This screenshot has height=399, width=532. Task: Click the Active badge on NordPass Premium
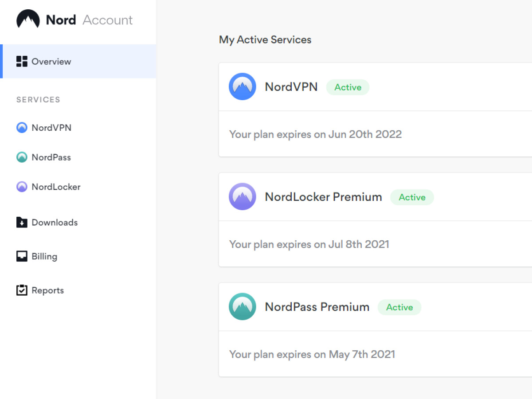(x=399, y=307)
